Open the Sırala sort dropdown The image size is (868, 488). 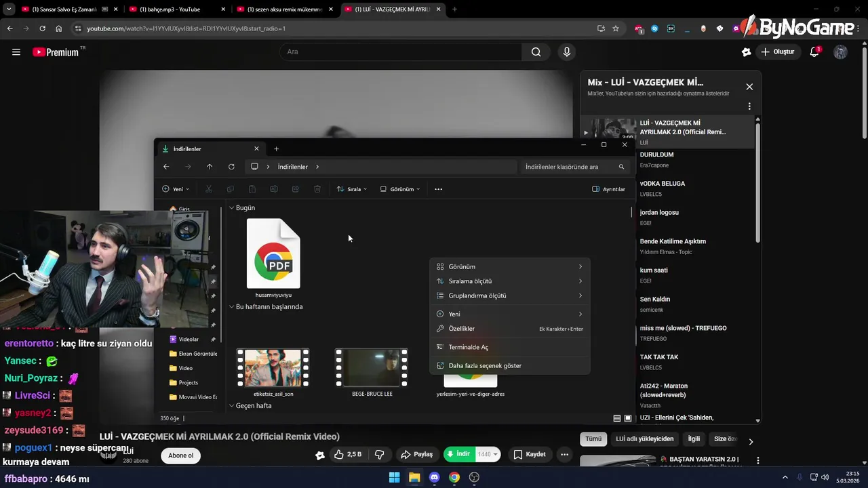352,189
